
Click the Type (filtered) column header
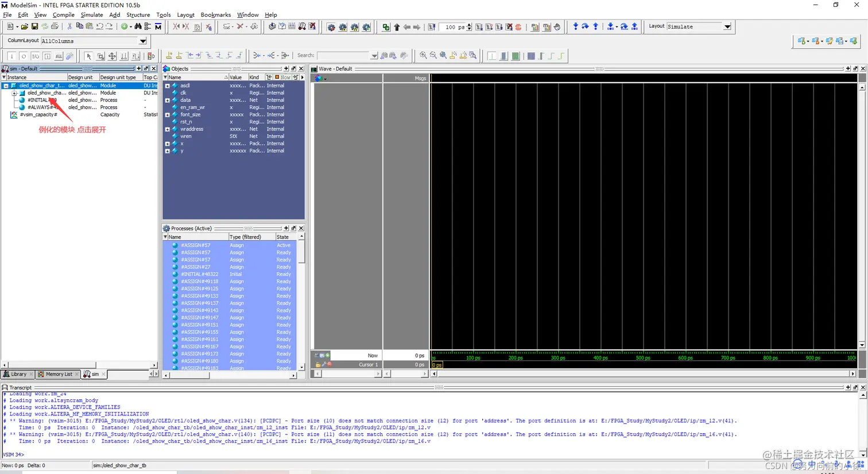251,237
